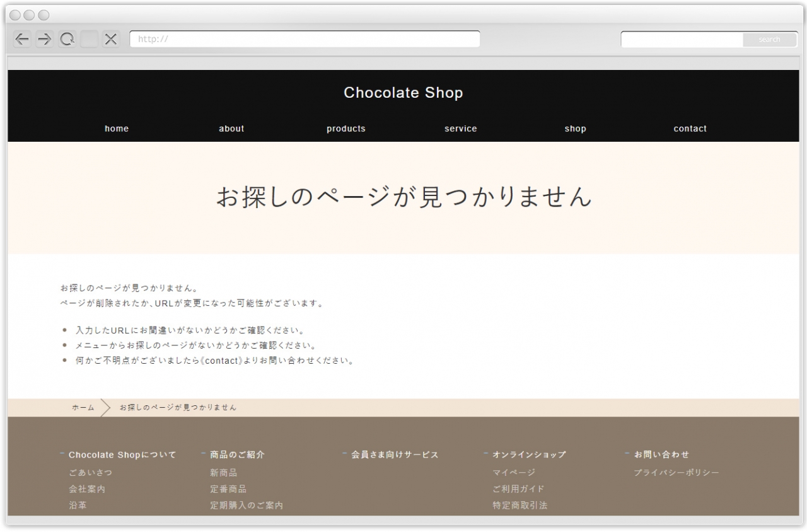
Task: Click the browser forward arrow button
Action: pos(44,39)
